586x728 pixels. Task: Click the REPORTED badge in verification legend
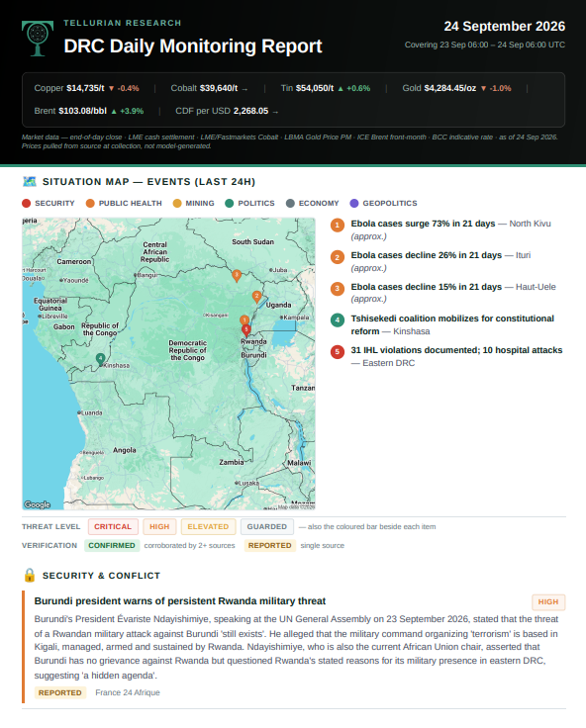click(269, 546)
